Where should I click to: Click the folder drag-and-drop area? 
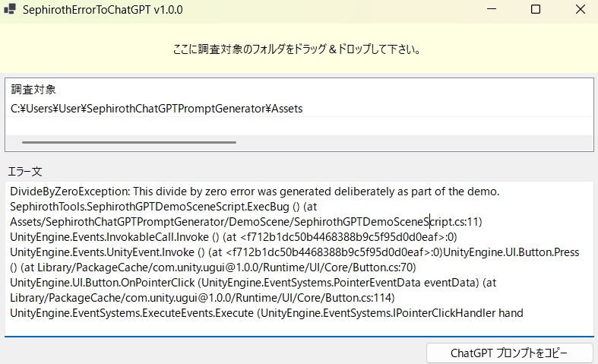coord(299,48)
